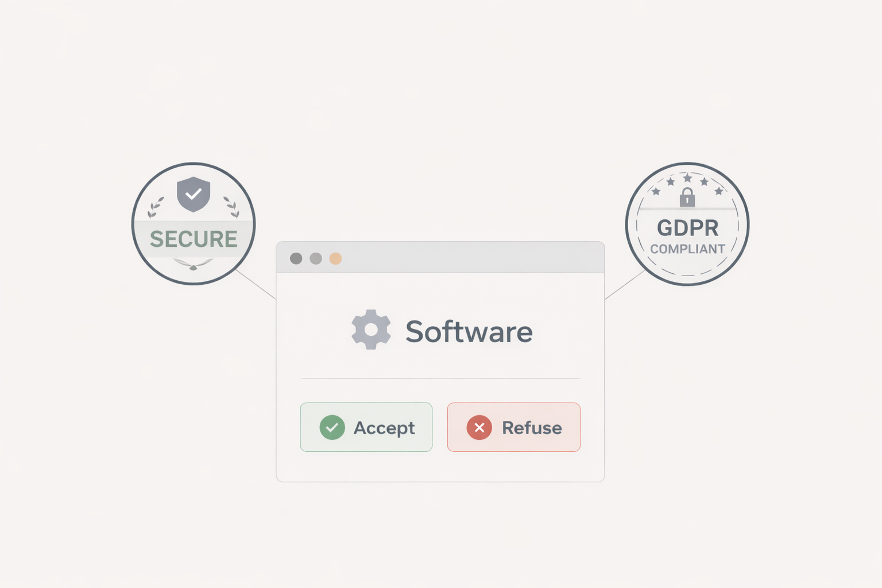The height and width of the screenshot is (588, 882).
Task: Click the shield checkmark icon in Secure badge
Action: pyautogui.click(x=194, y=194)
